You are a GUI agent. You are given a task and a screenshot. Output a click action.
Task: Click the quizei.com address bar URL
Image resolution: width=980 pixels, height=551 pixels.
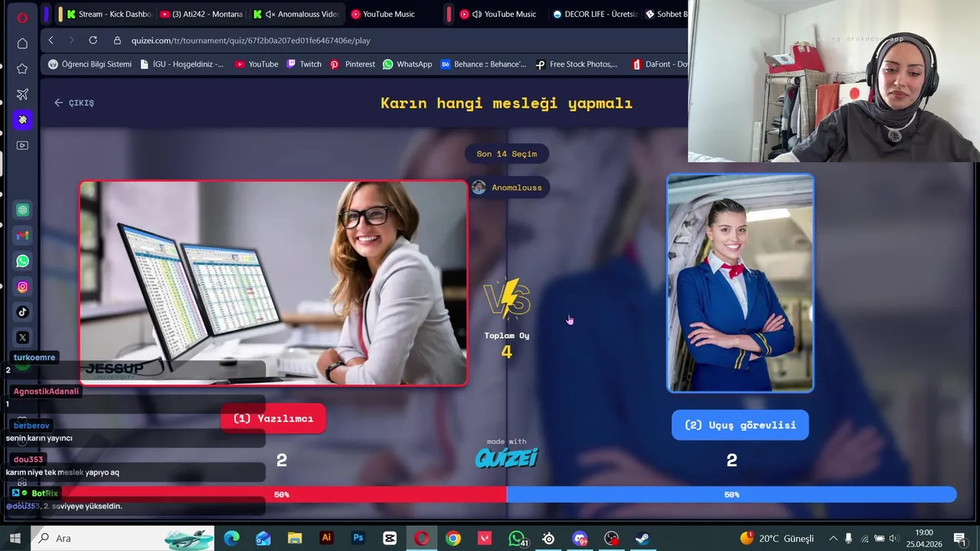[x=250, y=40]
